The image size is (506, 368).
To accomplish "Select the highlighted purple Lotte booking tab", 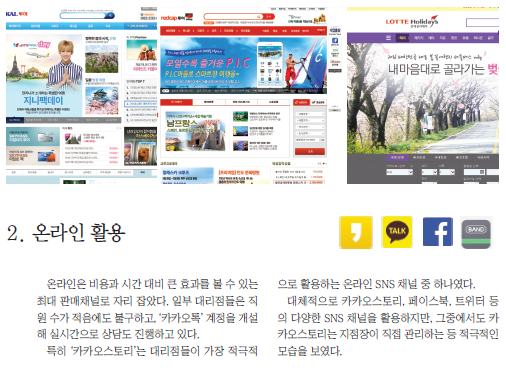I will pyautogui.click(x=397, y=157).
